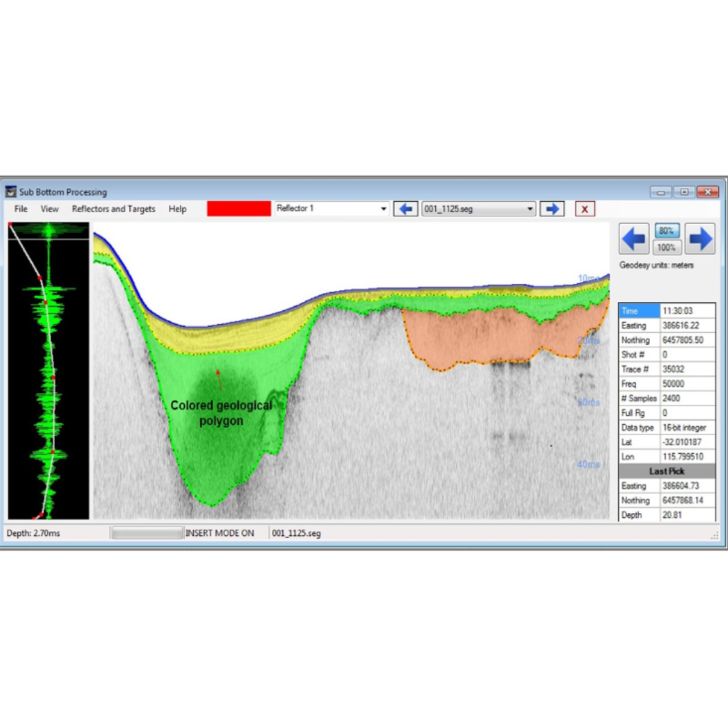The image size is (728, 728).
Task: Enable the 80% zoom setting
Action: tap(665, 231)
